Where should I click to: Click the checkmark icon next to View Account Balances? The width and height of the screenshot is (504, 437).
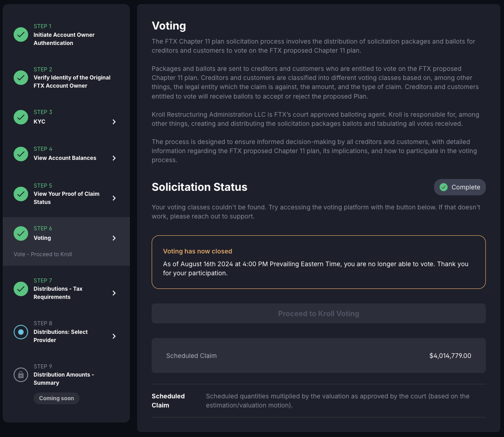(x=21, y=154)
